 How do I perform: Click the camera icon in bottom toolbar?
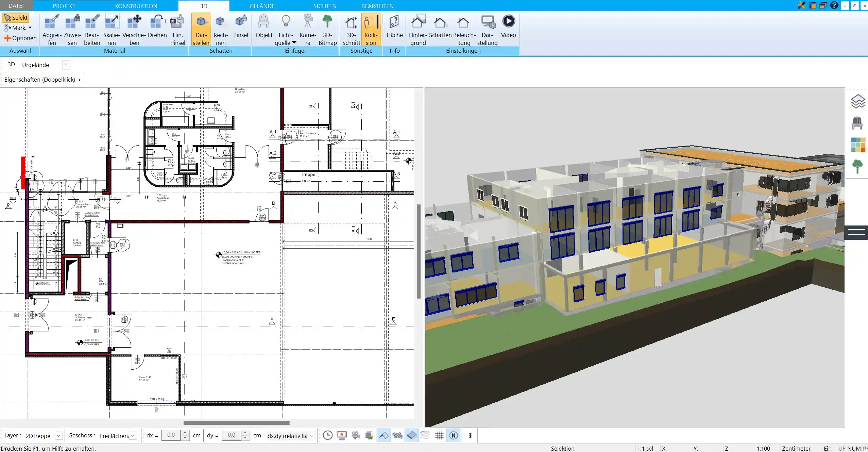pyautogui.click(x=356, y=435)
